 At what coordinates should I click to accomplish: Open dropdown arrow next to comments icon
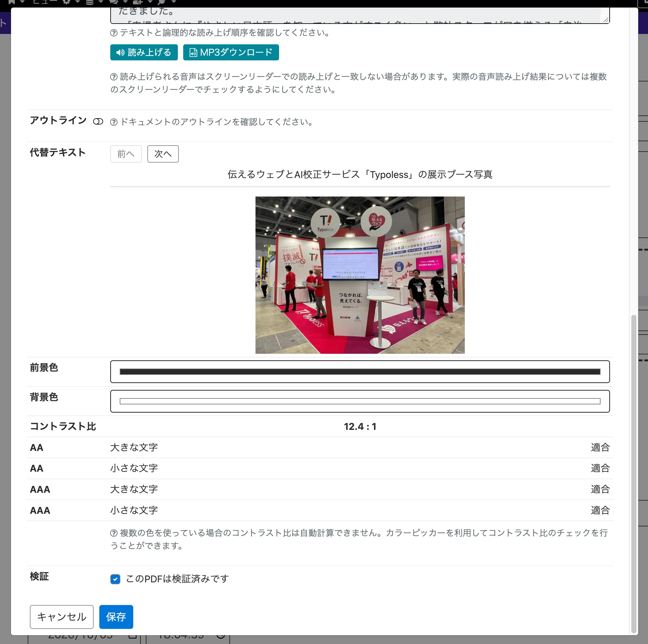pyautogui.click(x=125, y=2)
